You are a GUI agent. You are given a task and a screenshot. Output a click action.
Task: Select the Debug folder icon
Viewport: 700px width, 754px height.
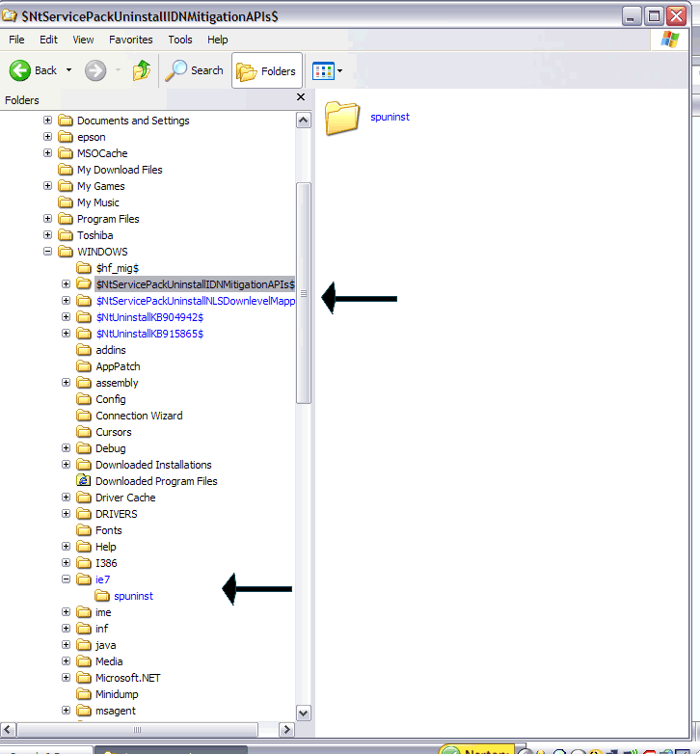click(x=84, y=448)
